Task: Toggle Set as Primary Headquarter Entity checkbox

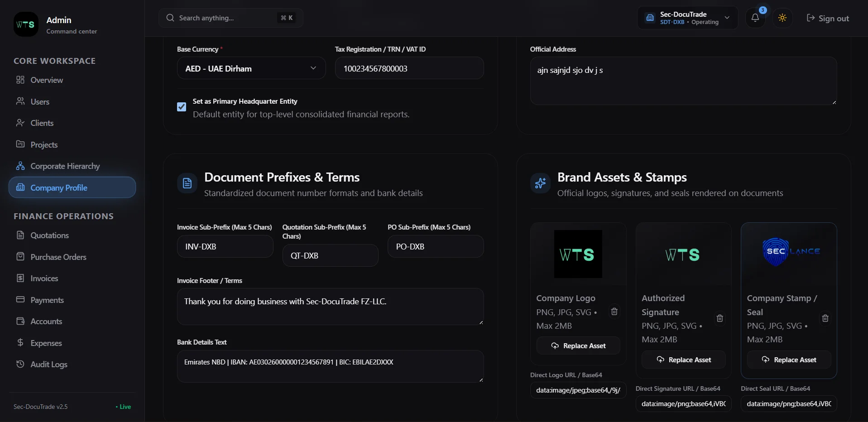Action: pos(182,107)
